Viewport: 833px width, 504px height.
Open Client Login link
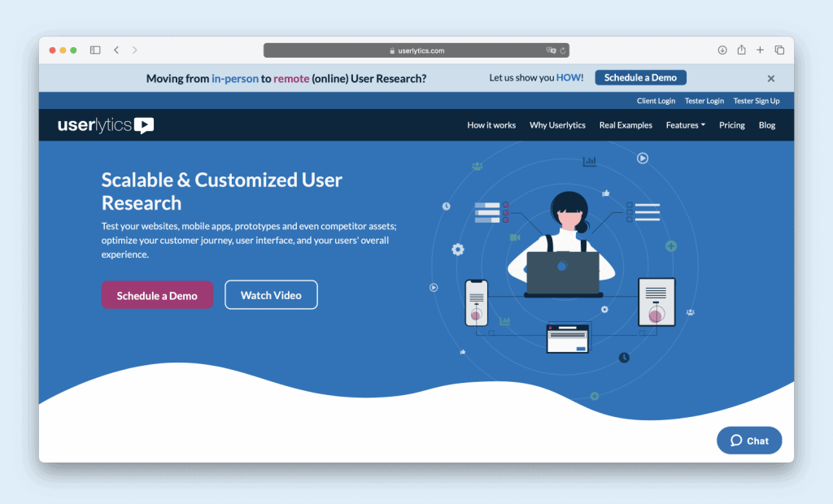coord(656,101)
